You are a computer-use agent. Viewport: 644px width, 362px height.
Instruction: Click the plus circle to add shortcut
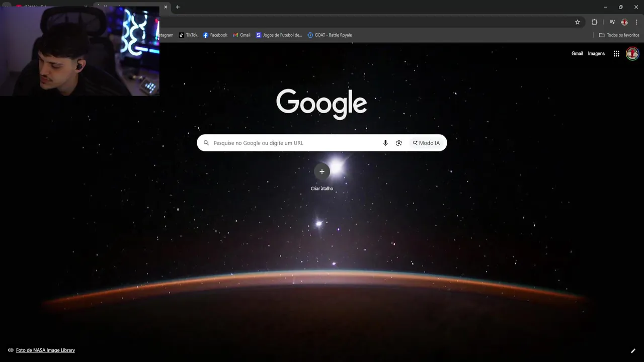[322, 171]
